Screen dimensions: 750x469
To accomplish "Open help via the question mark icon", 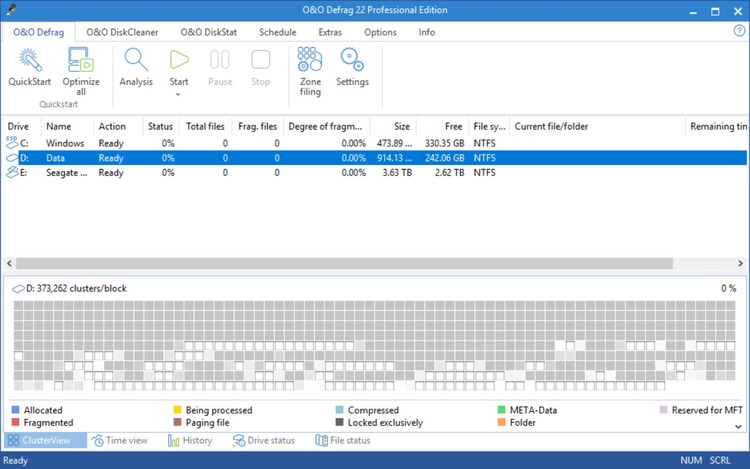I will tap(739, 31).
